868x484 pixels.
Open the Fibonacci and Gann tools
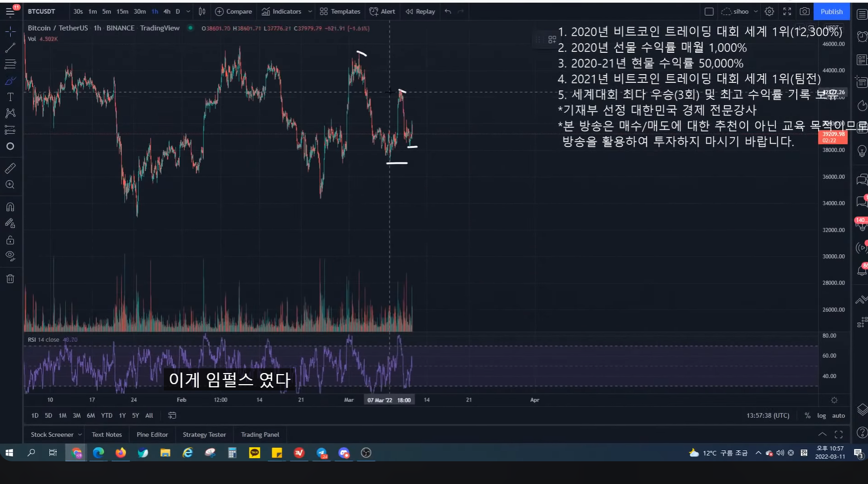click(x=10, y=64)
